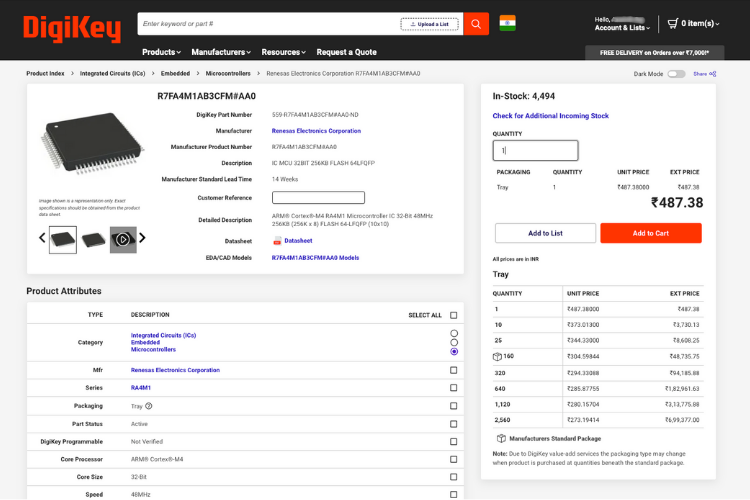This screenshot has height=500, width=750.
Task: Open the Datasheet link
Action: coord(298,241)
